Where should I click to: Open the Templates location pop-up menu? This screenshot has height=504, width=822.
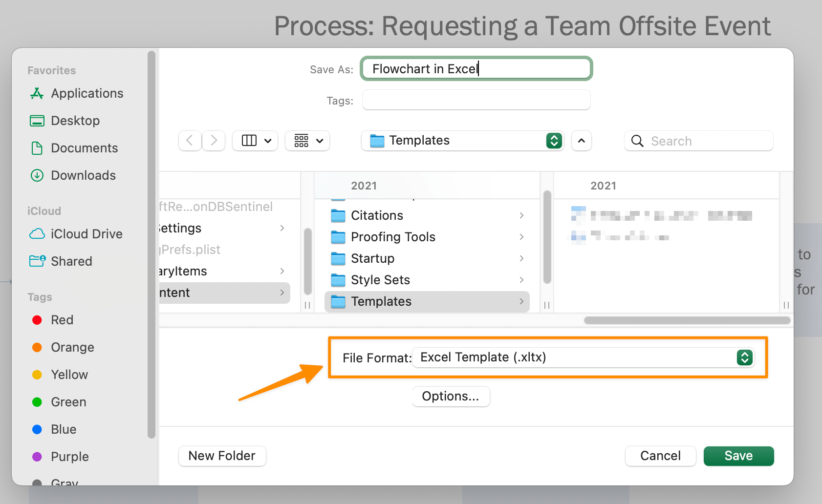coord(462,141)
